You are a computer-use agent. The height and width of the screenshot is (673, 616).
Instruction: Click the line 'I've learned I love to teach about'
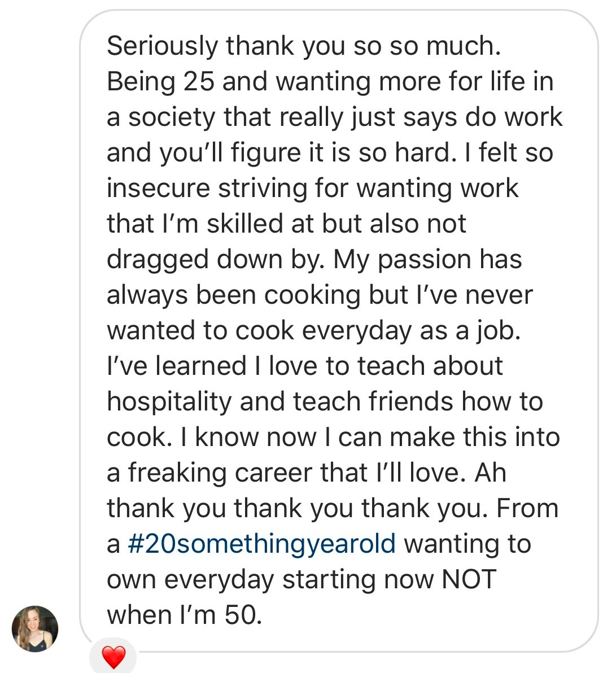click(304, 366)
